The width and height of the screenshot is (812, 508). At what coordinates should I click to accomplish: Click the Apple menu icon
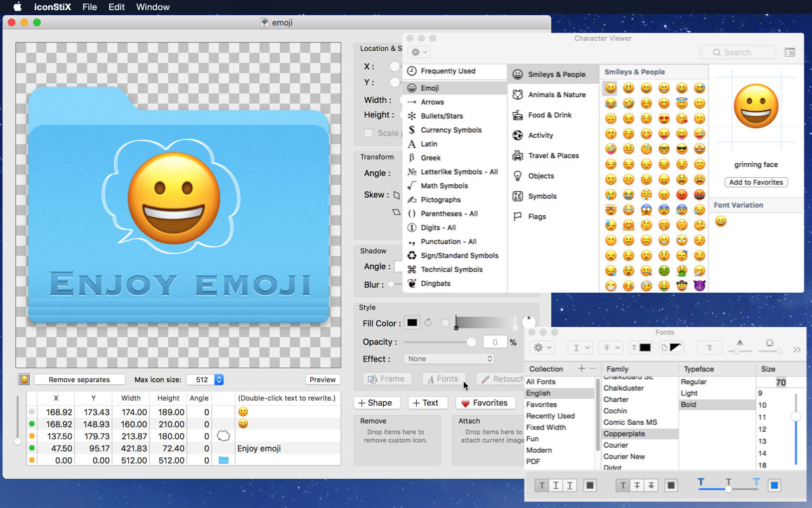(17, 7)
